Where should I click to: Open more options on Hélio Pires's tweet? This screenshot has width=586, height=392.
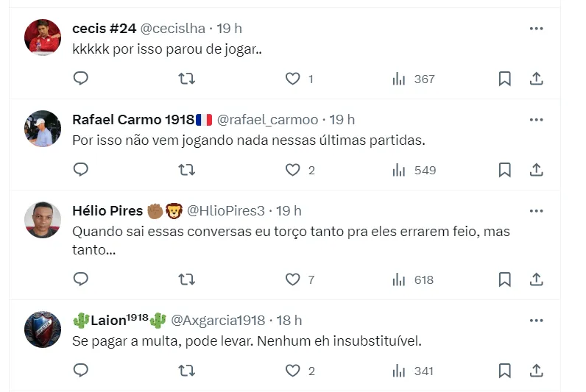[x=537, y=211]
